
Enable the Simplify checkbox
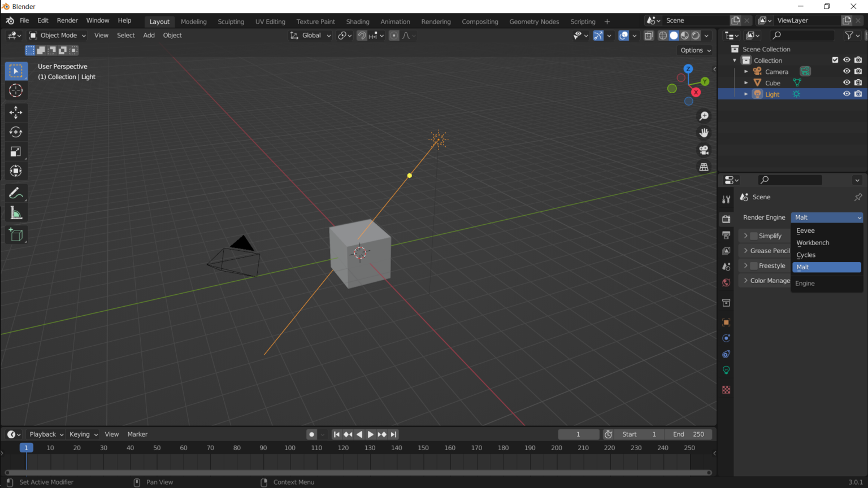[754, 236]
